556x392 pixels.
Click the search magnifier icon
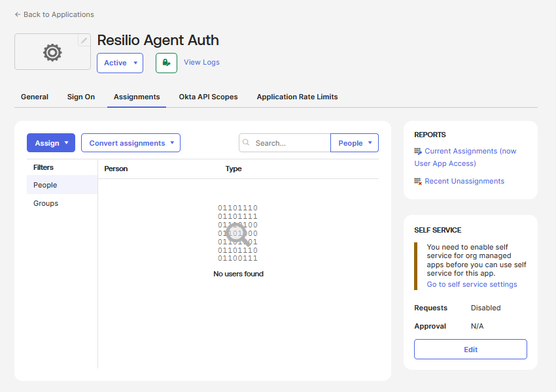pyautogui.click(x=246, y=142)
